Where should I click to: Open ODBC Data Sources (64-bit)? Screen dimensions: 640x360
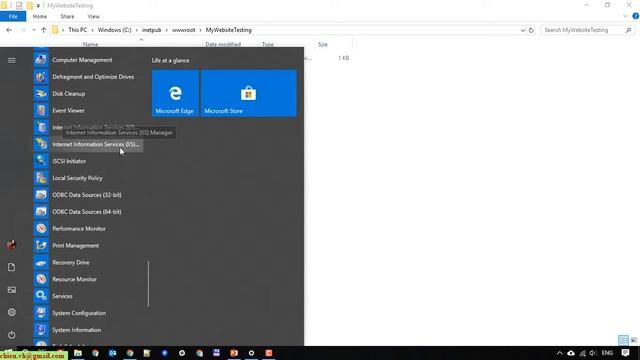pos(88,212)
